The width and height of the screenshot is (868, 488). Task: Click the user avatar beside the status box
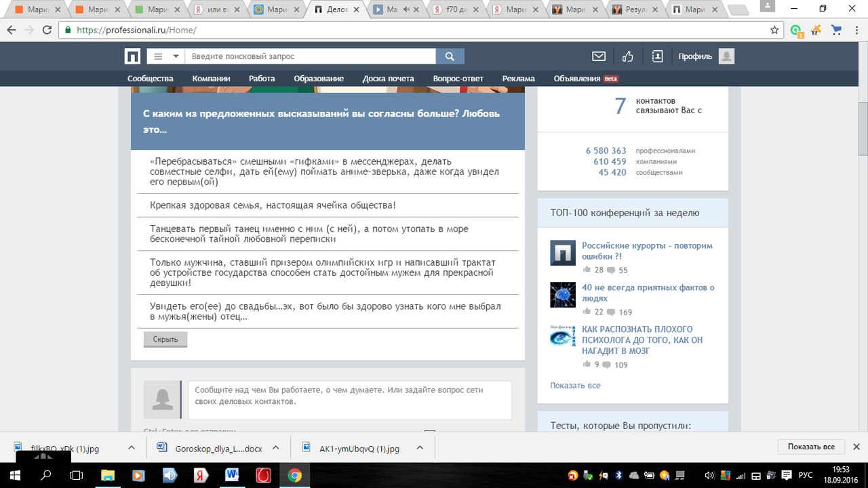tap(162, 400)
